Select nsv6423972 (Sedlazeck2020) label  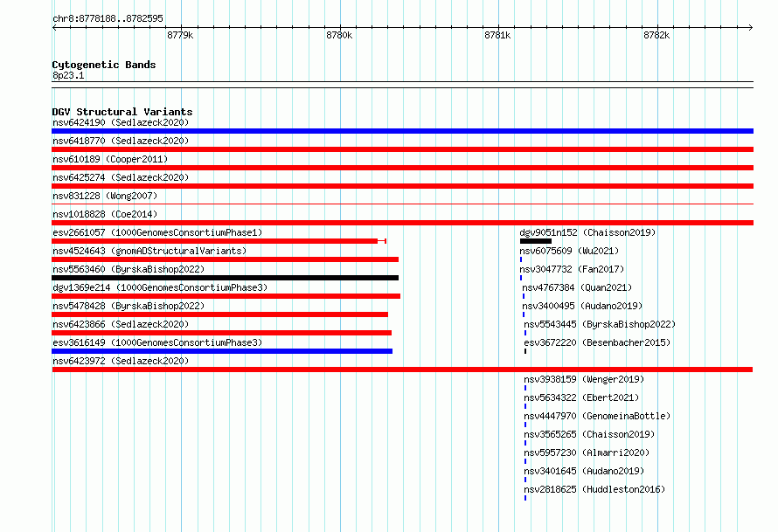[121, 361]
